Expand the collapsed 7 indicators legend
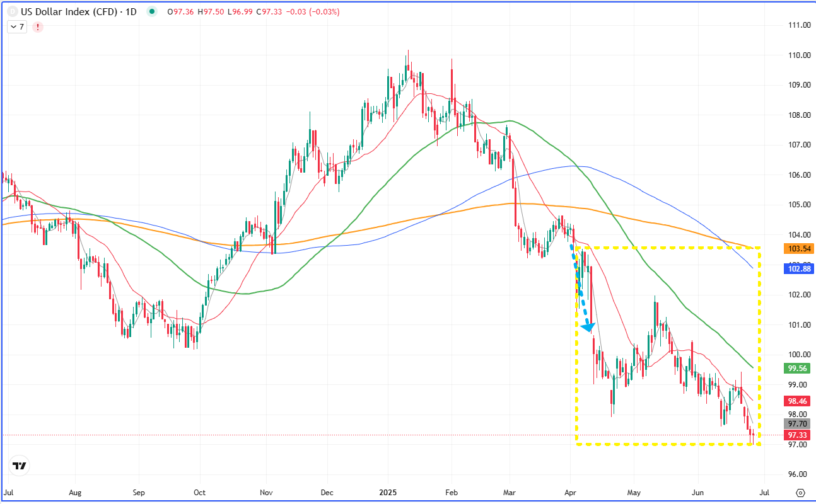This screenshot has width=816, height=504. [16, 27]
